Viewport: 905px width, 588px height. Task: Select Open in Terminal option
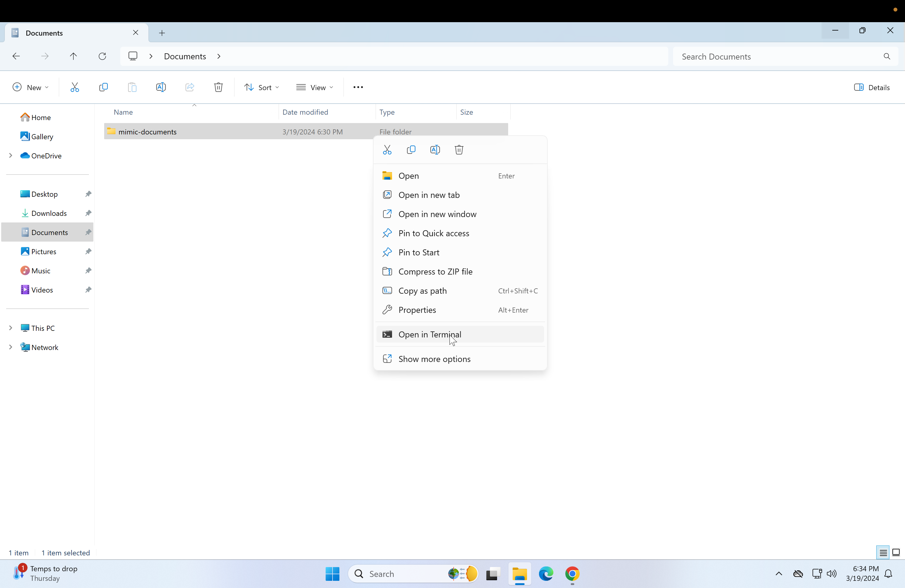(x=430, y=334)
